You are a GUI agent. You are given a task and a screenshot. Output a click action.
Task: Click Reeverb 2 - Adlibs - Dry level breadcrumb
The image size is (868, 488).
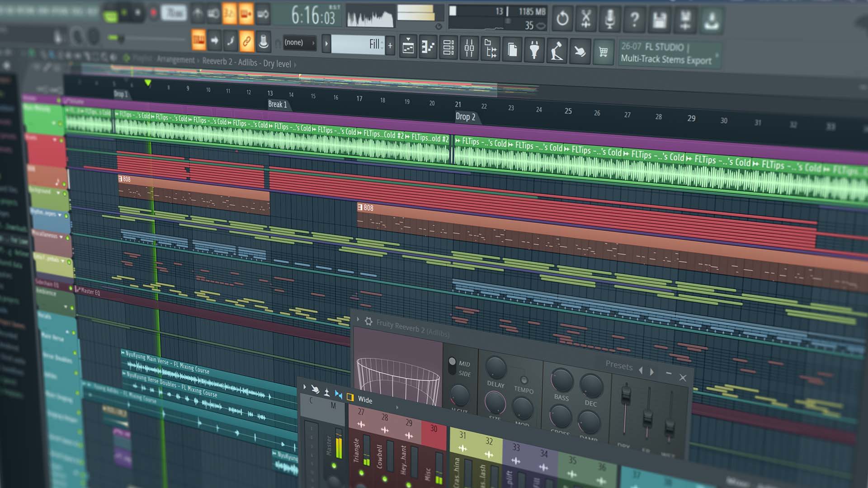[x=246, y=62]
